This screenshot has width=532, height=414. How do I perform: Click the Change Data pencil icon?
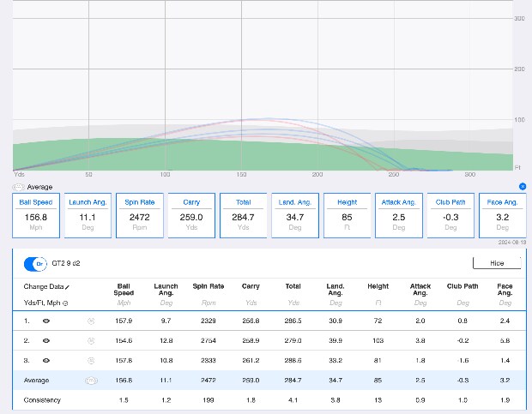click(x=67, y=287)
